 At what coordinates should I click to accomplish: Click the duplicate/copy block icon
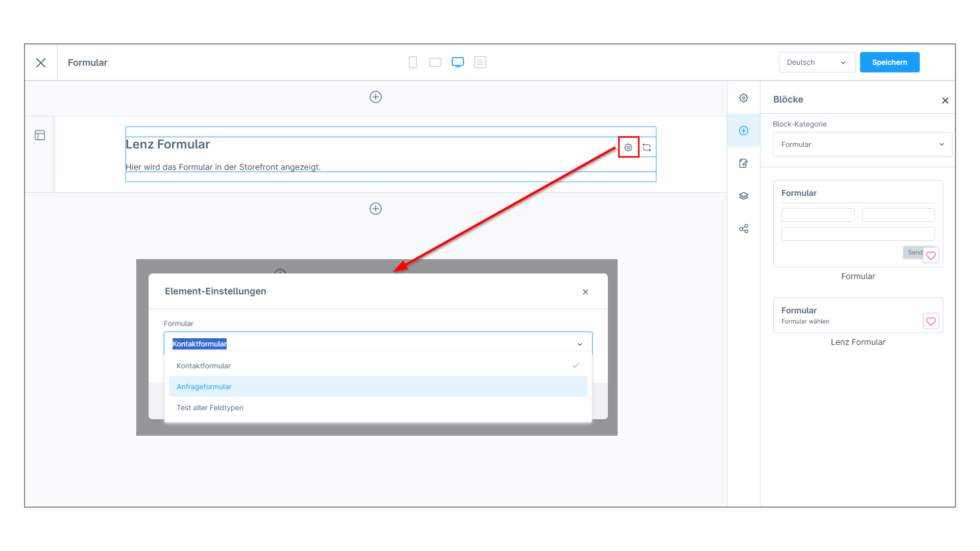point(646,146)
